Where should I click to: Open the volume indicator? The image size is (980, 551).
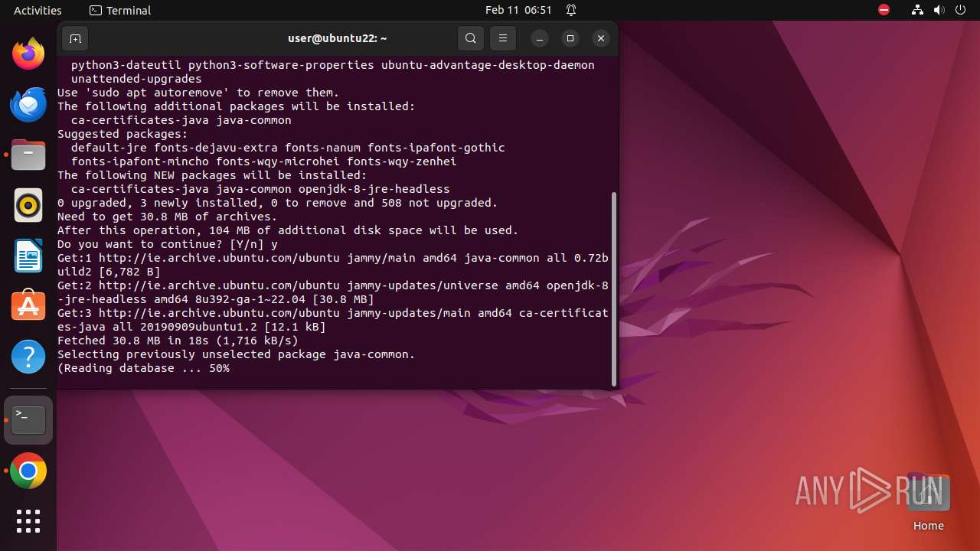coord(939,11)
